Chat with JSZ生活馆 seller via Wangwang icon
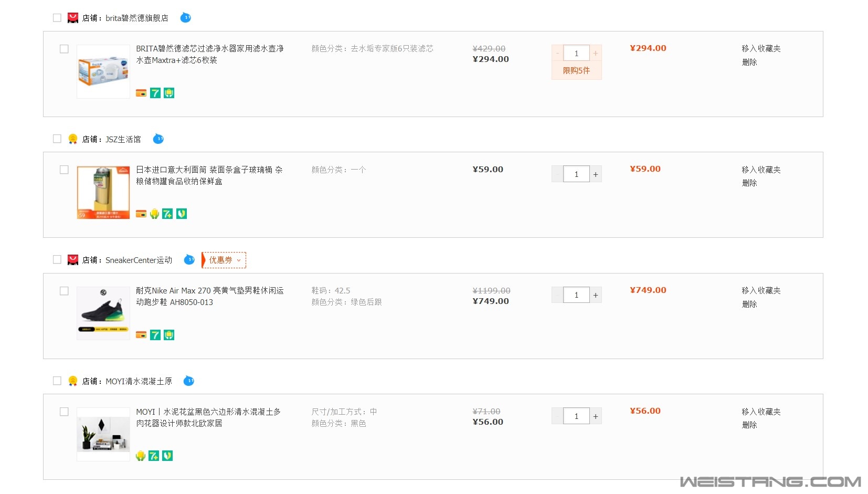The image size is (868, 494). (x=158, y=139)
